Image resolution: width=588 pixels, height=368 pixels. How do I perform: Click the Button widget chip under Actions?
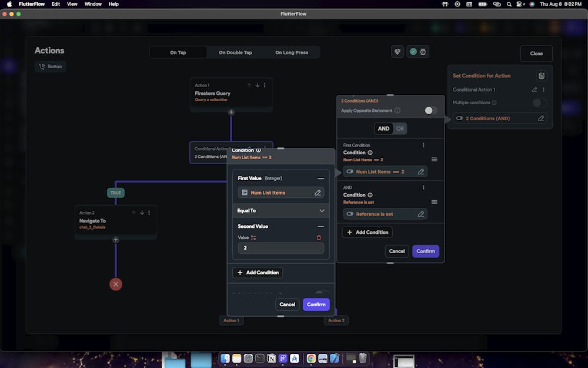(x=51, y=67)
